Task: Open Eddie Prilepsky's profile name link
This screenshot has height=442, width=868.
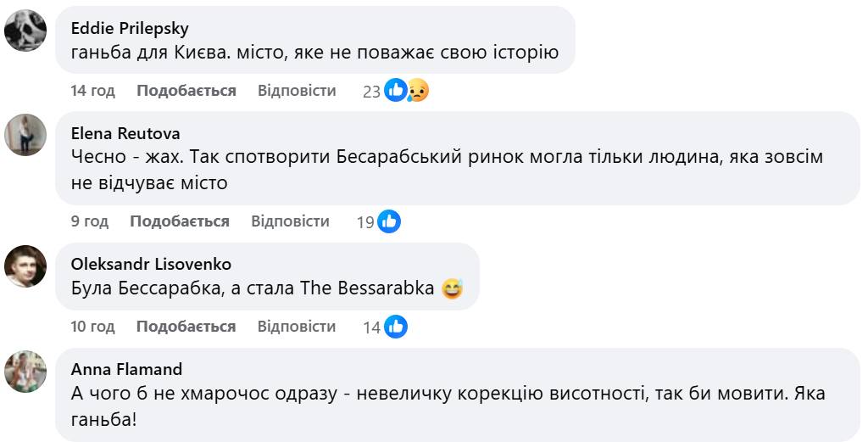Action: click(129, 28)
